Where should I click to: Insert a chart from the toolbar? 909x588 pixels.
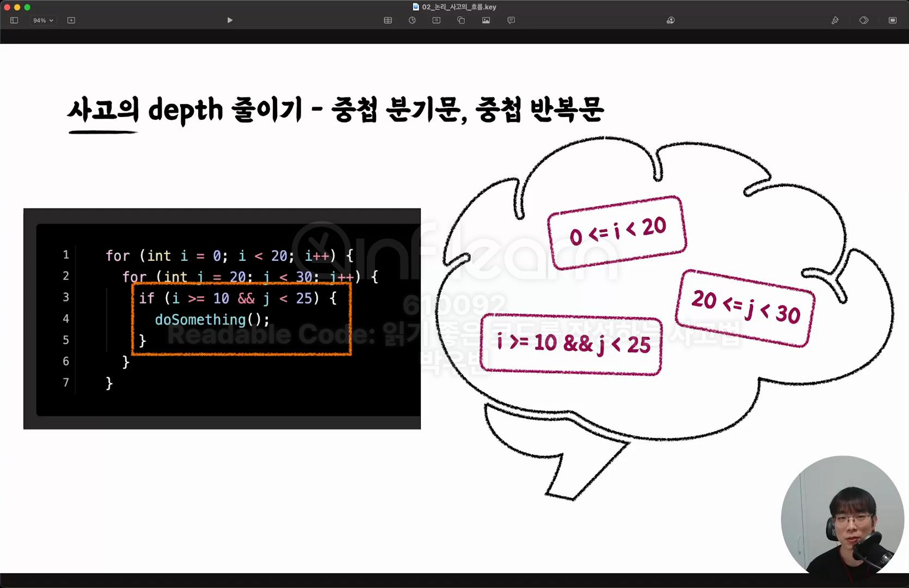412,20
